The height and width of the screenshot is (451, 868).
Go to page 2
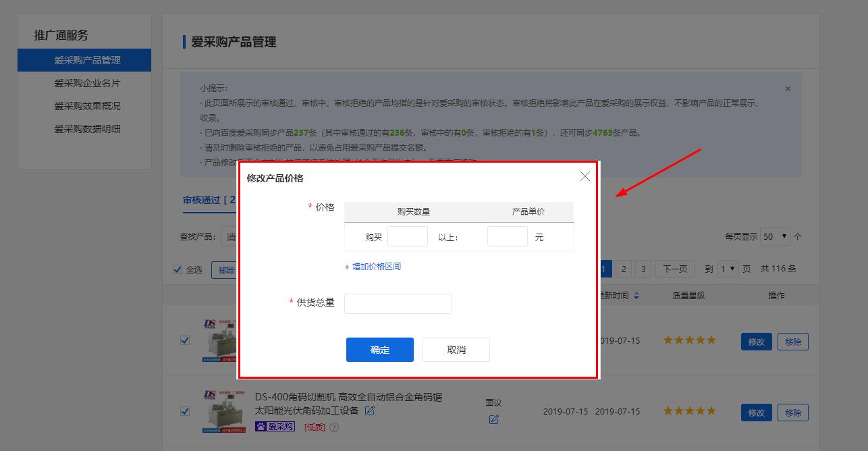[x=624, y=269]
